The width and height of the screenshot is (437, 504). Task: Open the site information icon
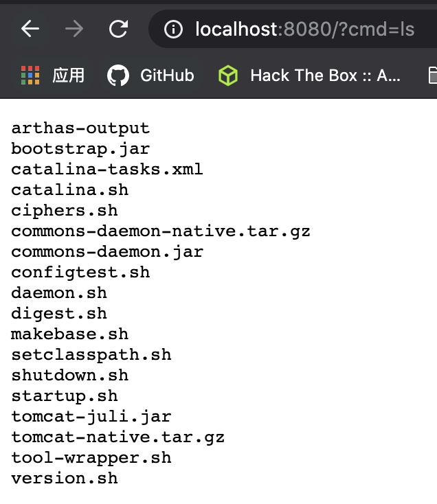(x=175, y=29)
